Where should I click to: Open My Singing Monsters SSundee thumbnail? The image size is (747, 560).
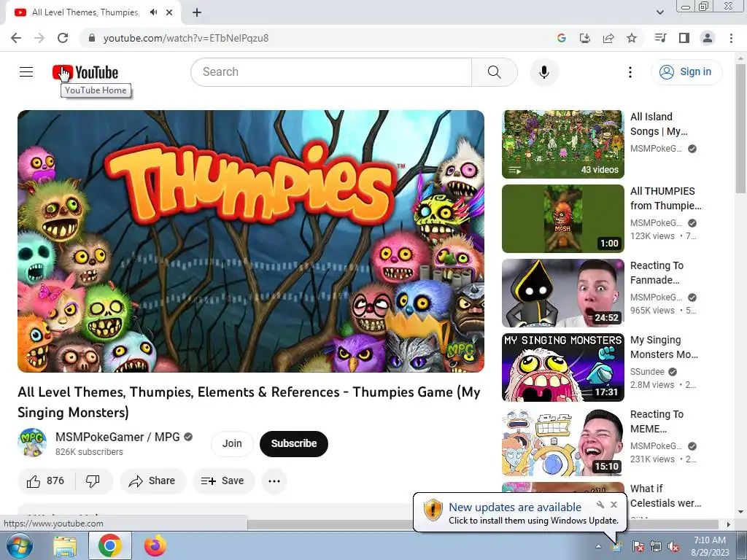(562, 367)
